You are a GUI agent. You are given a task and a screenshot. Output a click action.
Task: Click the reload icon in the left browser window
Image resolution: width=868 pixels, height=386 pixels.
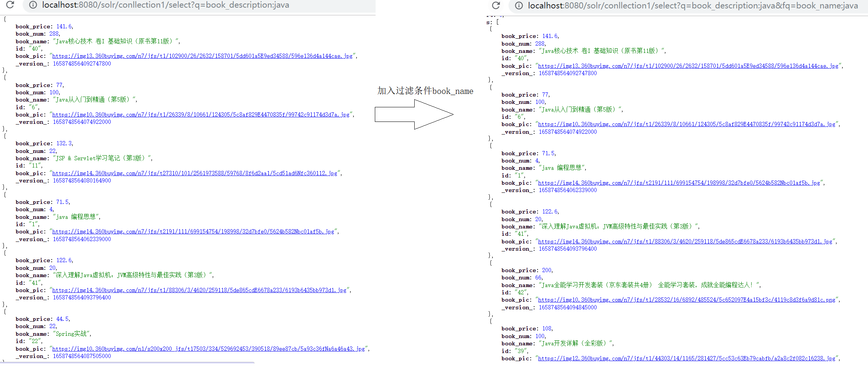(x=10, y=5)
